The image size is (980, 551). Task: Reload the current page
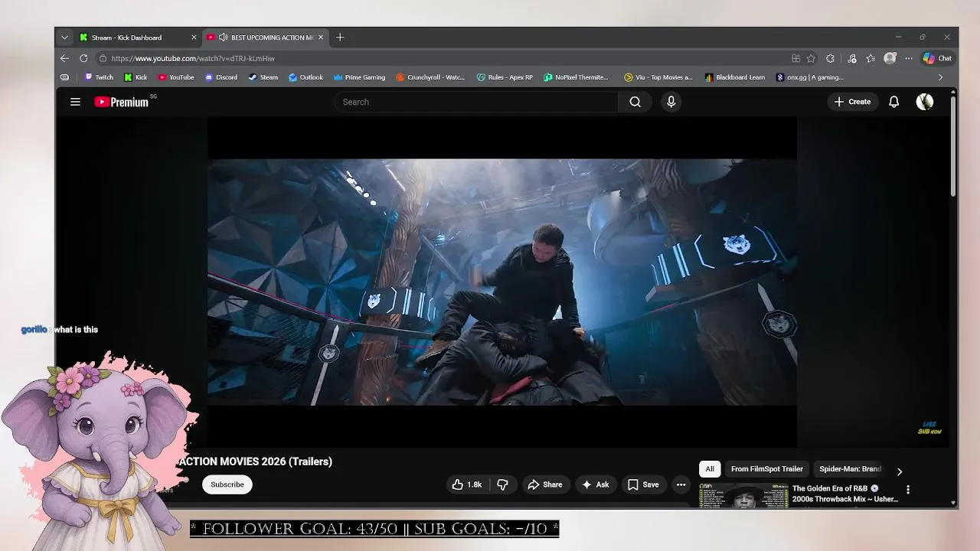pyautogui.click(x=83, y=58)
